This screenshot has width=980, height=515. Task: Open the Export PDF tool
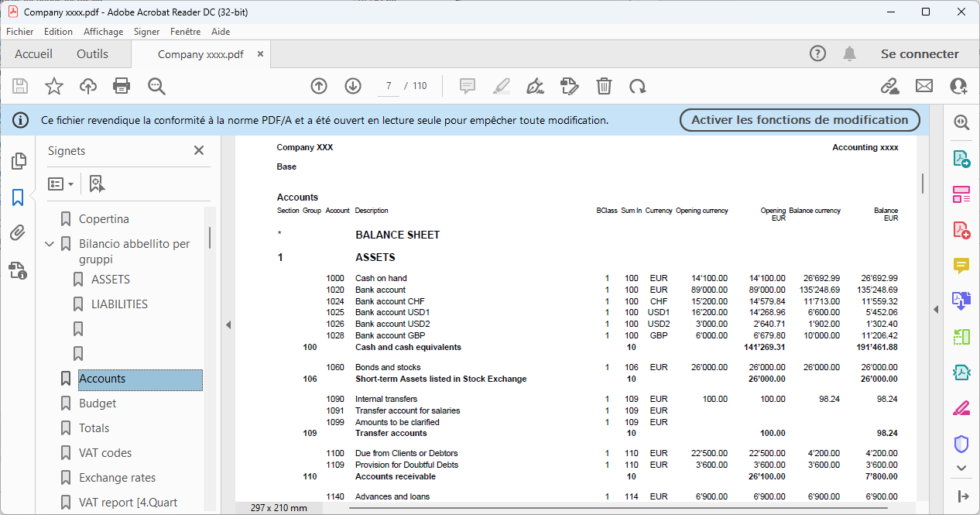961,159
